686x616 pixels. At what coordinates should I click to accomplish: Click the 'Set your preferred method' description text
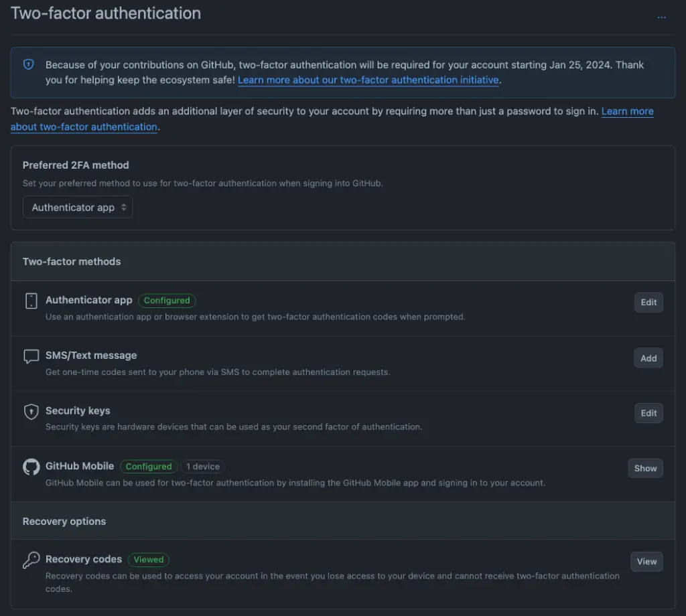point(202,183)
